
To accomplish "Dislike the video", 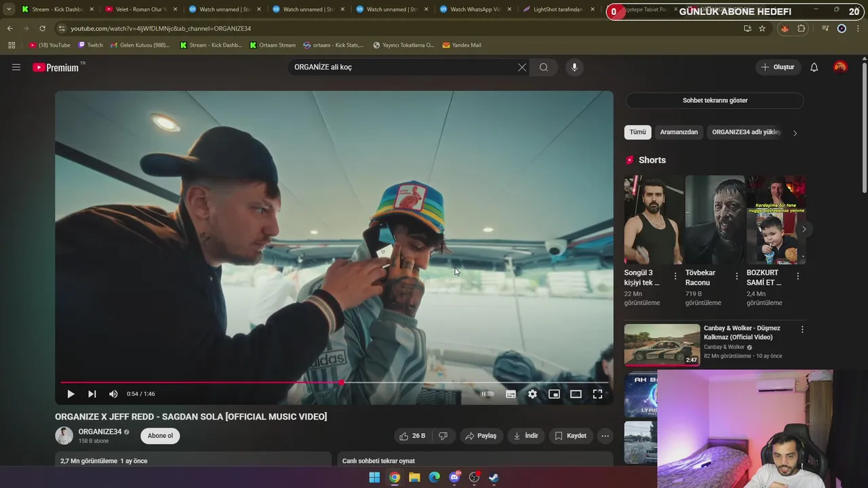I will point(443,436).
